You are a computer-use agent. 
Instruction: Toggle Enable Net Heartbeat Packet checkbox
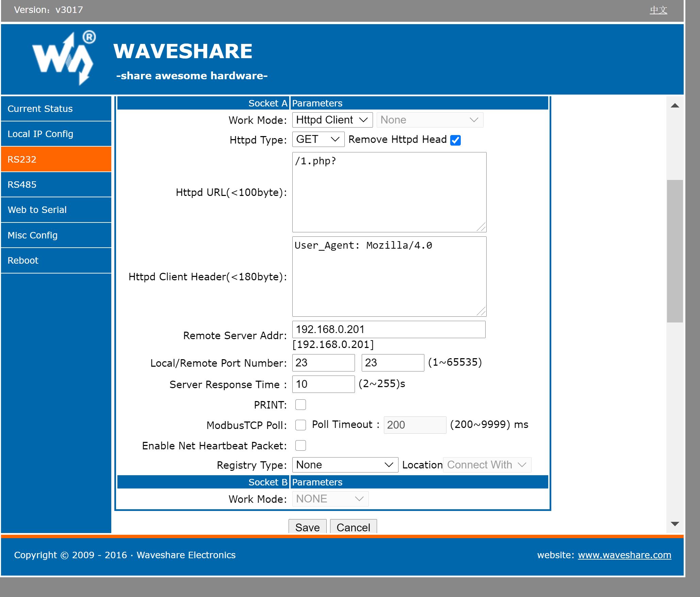pos(300,445)
